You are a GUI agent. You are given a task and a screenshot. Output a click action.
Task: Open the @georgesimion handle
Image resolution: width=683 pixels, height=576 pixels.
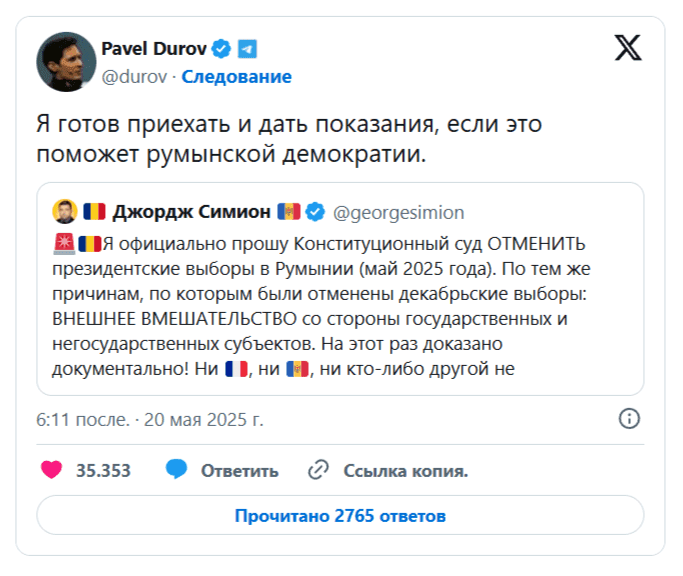click(398, 212)
